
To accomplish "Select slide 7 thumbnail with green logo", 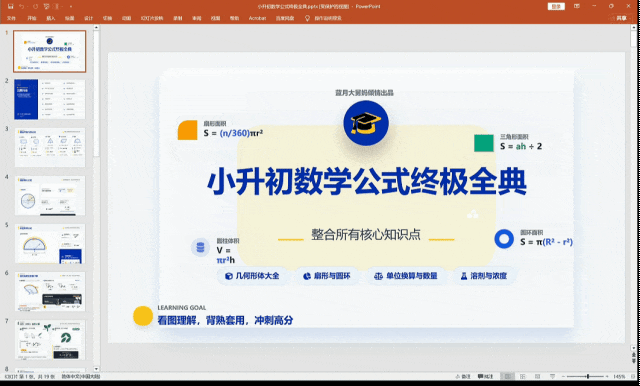I will click(x=50, y=339).
